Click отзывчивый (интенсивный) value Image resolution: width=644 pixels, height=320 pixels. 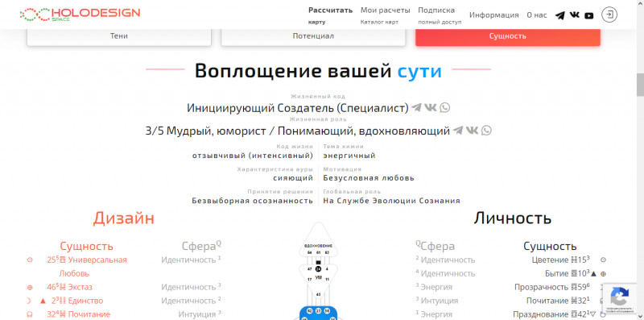pyautogui.click(x=253, y=156)
